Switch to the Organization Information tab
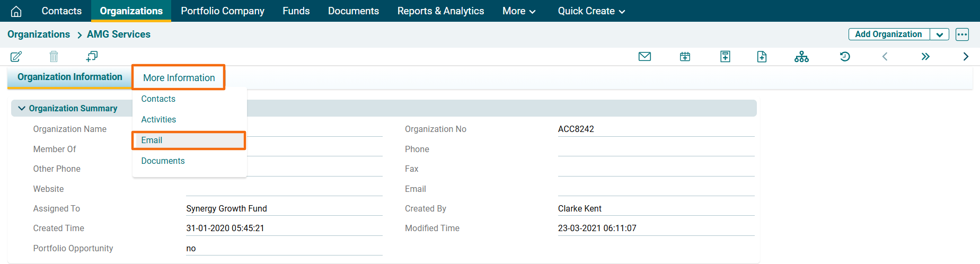980x264 pixels. click(70, 77)
